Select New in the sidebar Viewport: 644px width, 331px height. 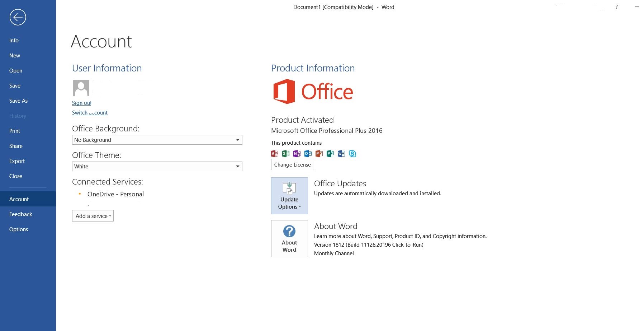pos(28,56)
